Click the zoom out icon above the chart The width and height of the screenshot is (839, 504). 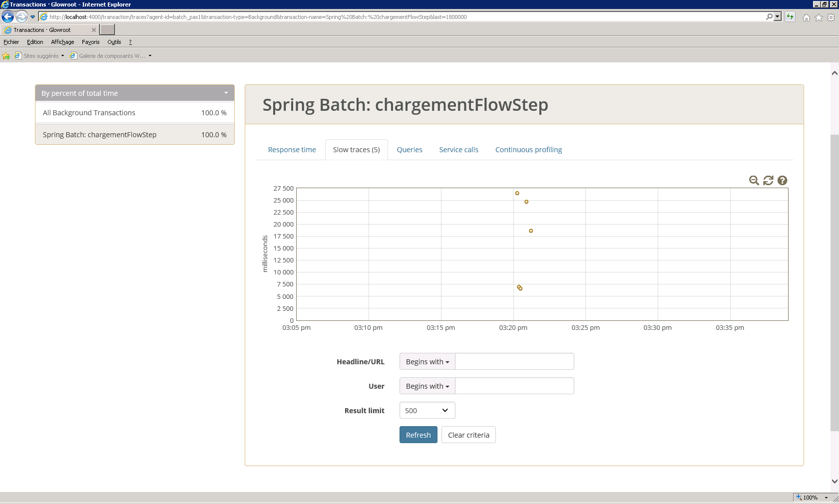[754, 181]
